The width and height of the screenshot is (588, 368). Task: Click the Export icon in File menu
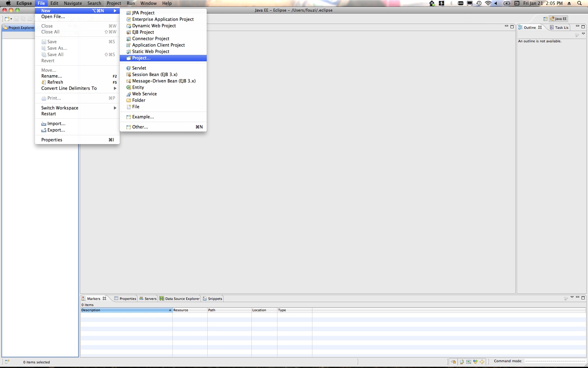(44, 130)
